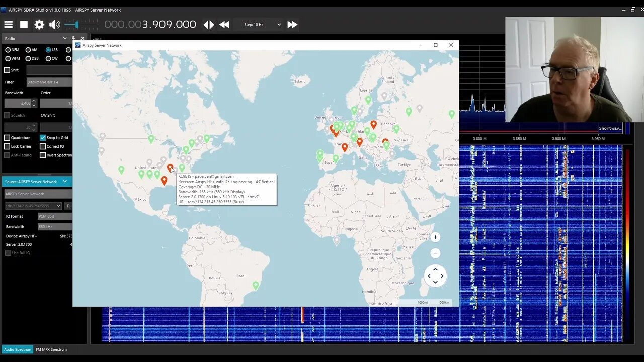This screenshot has height=362, width=644.
Task: Pin the Radio panel
Action: (x=73, y=38)
